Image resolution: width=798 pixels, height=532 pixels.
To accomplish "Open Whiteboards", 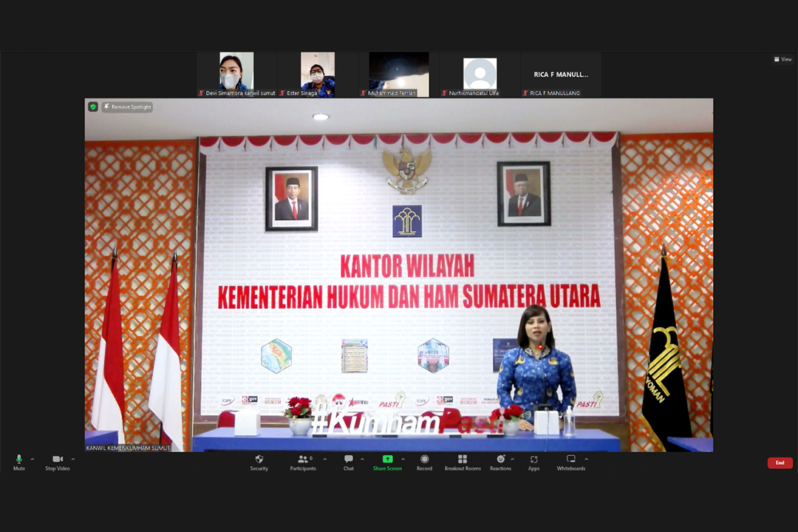I will (570, 460).
